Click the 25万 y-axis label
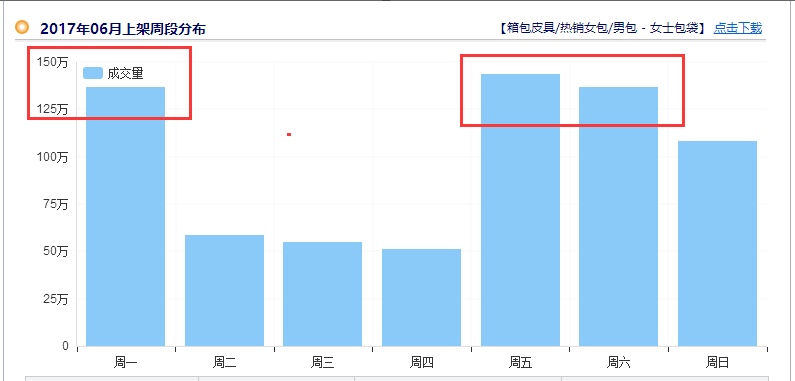Viewport: 795px width, 381px height. [55, 299]
